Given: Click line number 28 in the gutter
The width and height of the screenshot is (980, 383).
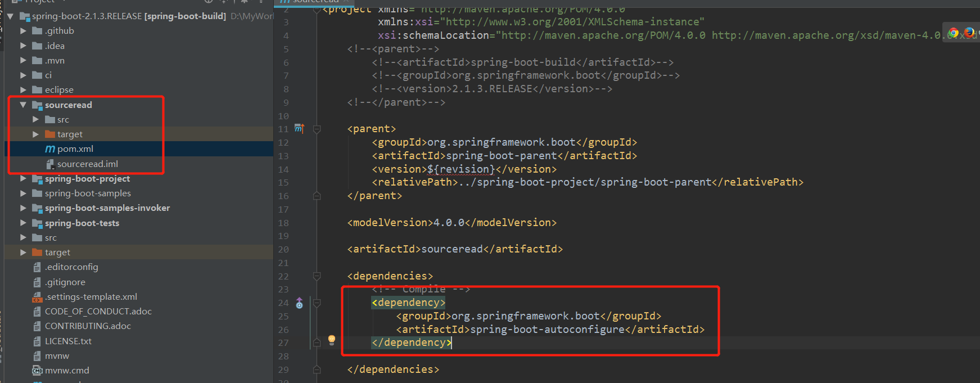Looking at the screenshot, I should tap(283, 357).
